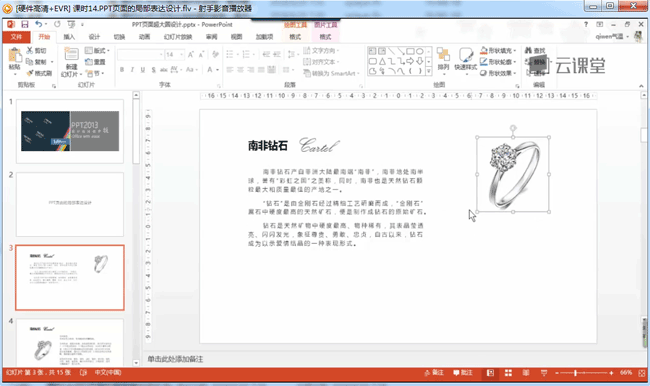Increase font size with the large A icon
The width and height of the screenshot is (650, 386).
(x=191, y=54)
